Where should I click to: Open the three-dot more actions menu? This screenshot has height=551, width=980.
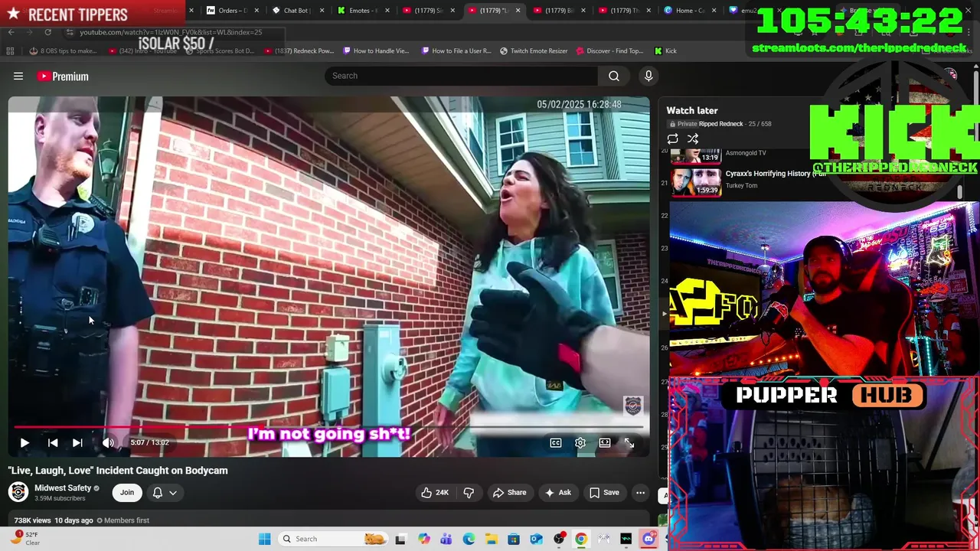point(640,493)
